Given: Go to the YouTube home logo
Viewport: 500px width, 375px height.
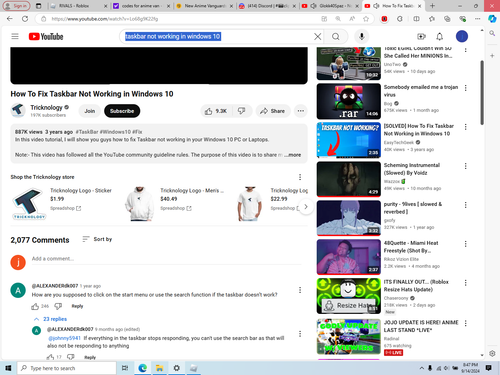Looking at the screenshot, I should tap(46, 36).
